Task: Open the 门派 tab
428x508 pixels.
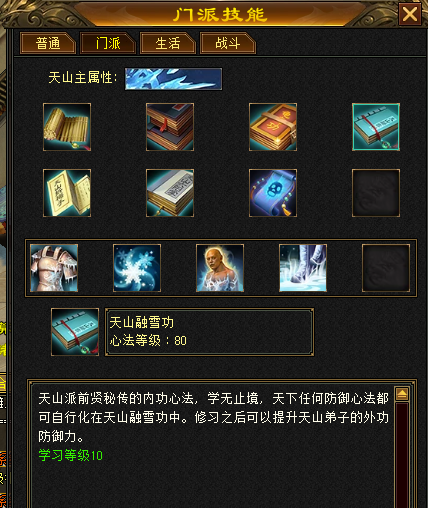Action: 108,43
